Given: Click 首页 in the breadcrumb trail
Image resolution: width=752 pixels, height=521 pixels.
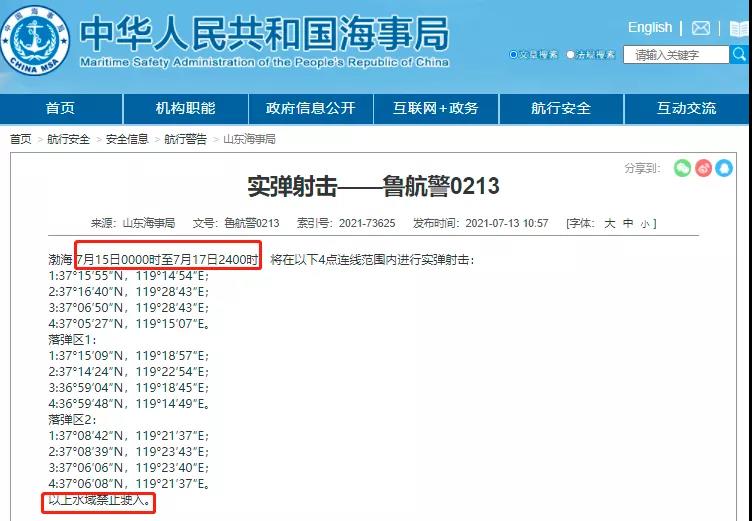Looking at the screenshot, I should (x=20, y=139).
